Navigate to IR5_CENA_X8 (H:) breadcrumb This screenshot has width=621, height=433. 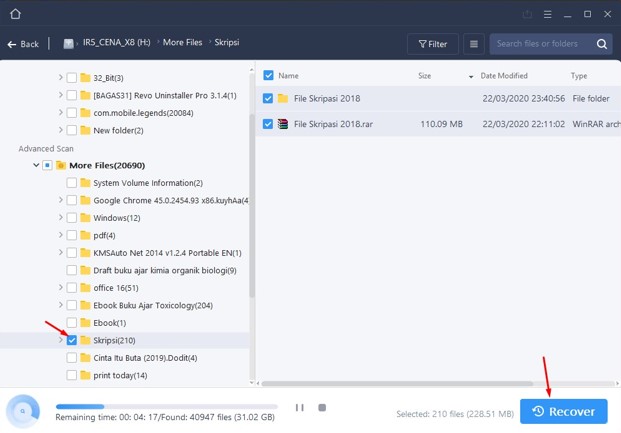tap(116, 42)
